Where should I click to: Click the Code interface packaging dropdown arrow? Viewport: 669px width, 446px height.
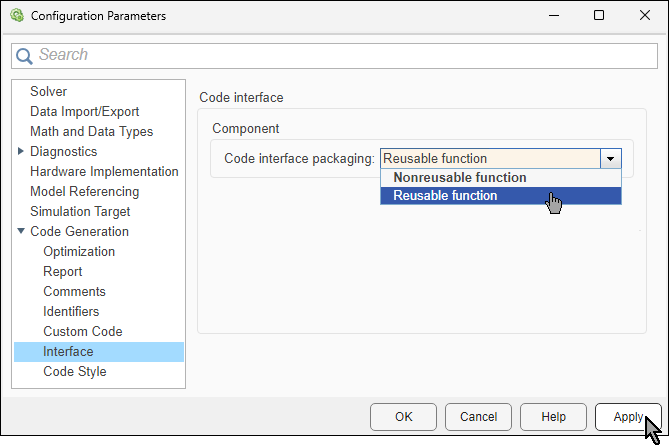point(611,159)
